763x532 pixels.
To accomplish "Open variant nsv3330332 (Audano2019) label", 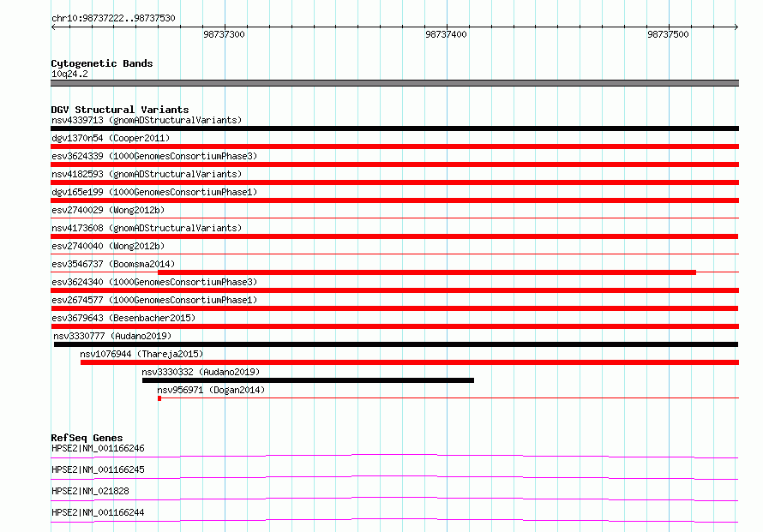I will tap(201, 372).
